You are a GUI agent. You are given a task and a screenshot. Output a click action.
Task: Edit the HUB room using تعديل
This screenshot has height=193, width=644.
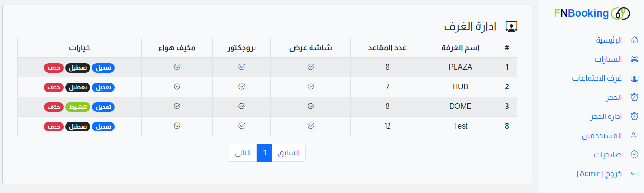(103, 87)
